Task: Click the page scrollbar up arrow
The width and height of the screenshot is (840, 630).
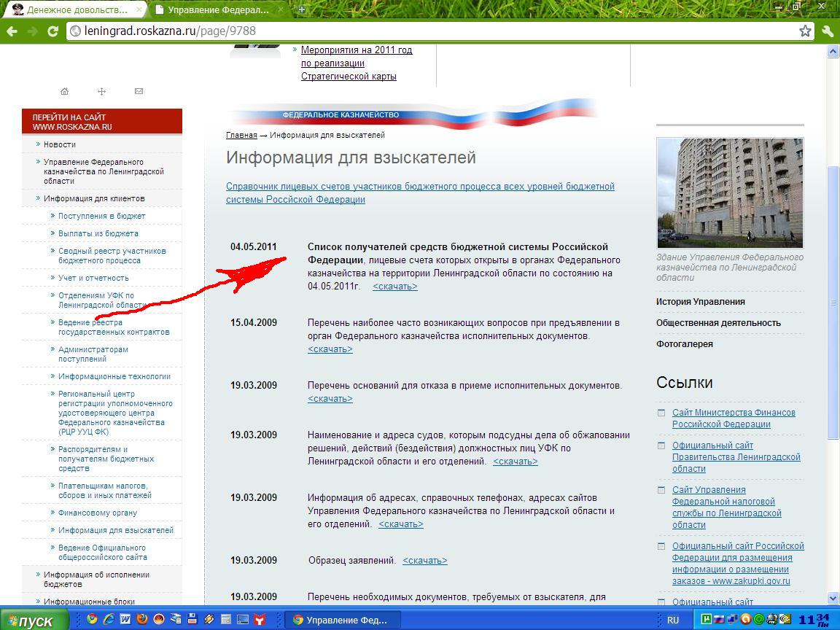Action: [x=833, y=52]
